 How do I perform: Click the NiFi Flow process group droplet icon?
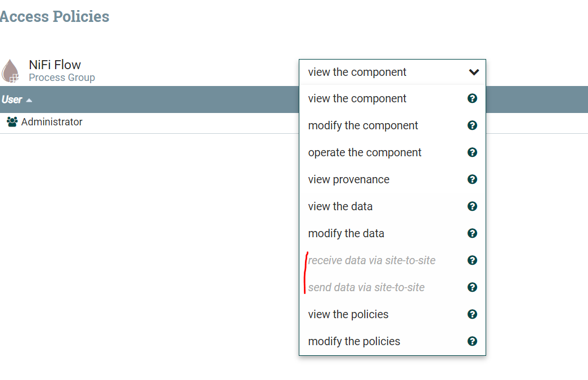pos(10,69)
